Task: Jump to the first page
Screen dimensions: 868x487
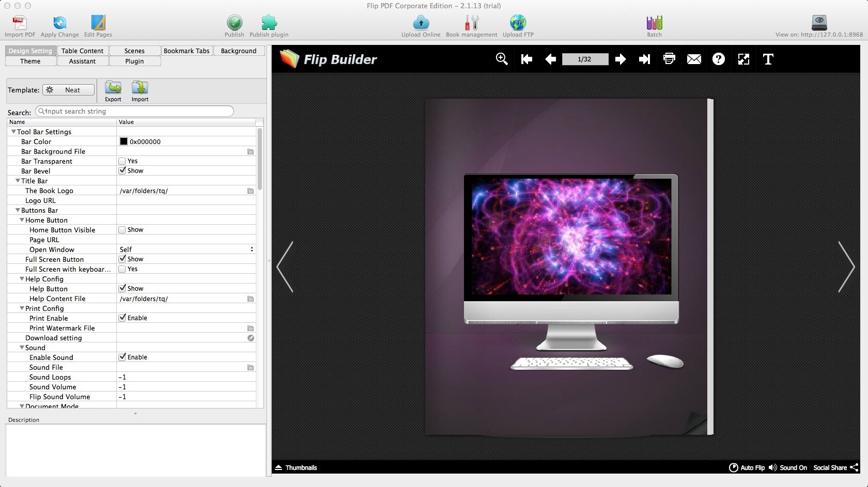Action: coord(526,59)
